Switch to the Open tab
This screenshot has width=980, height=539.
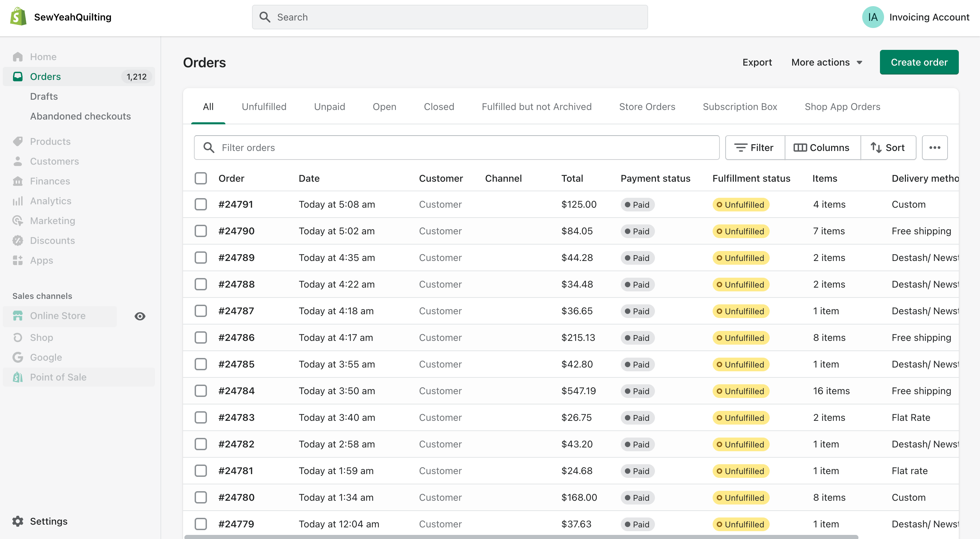[384, 107]
